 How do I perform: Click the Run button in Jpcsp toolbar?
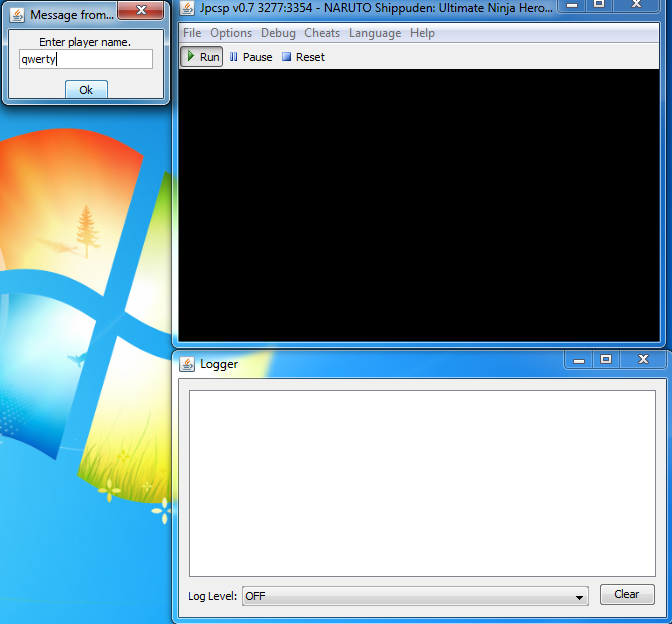click(201, 57)
